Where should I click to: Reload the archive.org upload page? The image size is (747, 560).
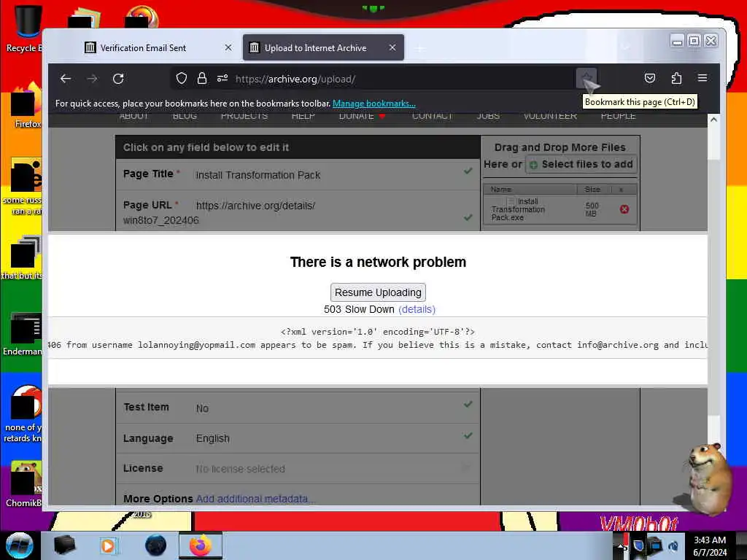click(118, 79)
